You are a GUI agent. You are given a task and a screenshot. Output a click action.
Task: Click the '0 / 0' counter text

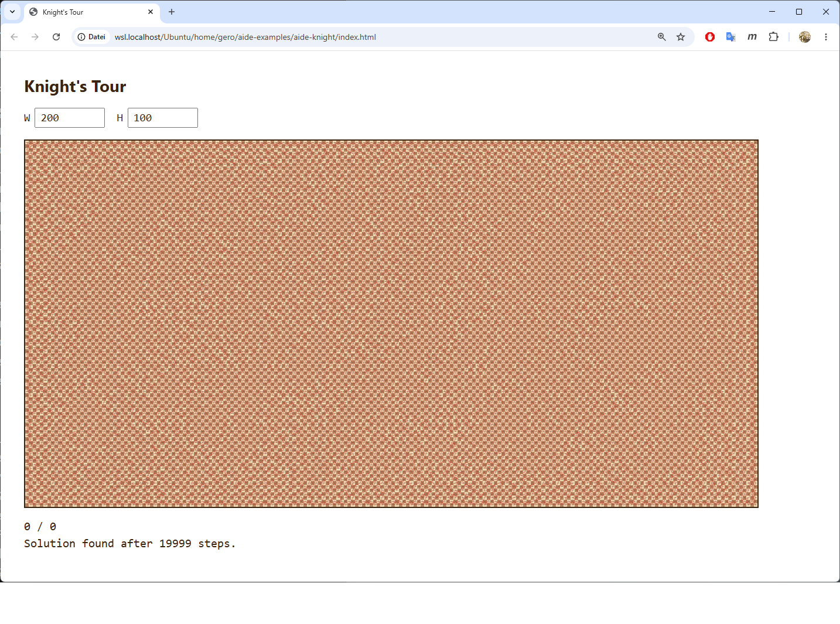tap(40, 526)
